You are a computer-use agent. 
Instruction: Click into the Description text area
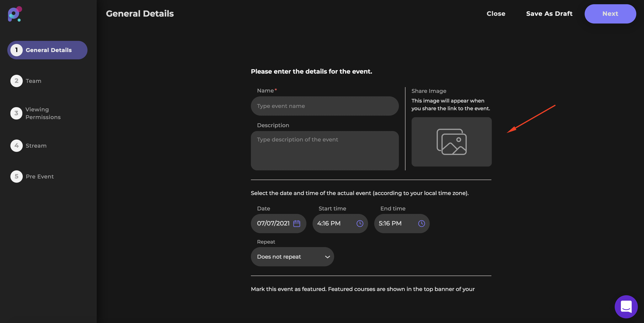point(325,151)
